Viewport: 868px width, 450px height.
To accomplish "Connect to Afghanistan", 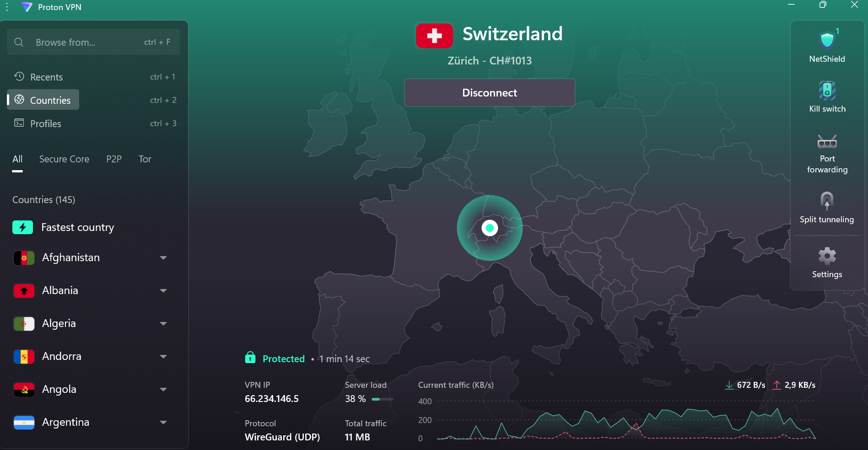I will (71, 257).
